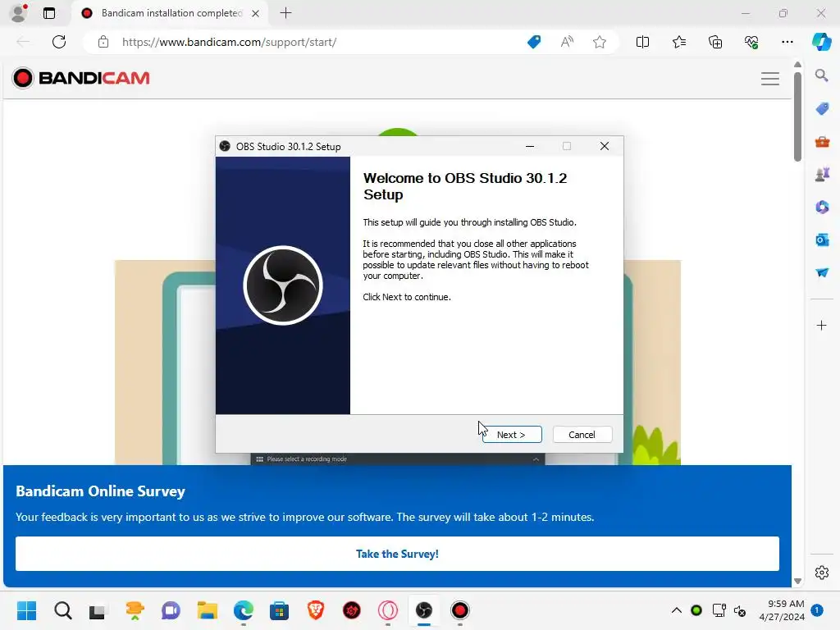Close the Bandicam browser tab
Viewport: 840px width, 630px height.
click(256, 13)
